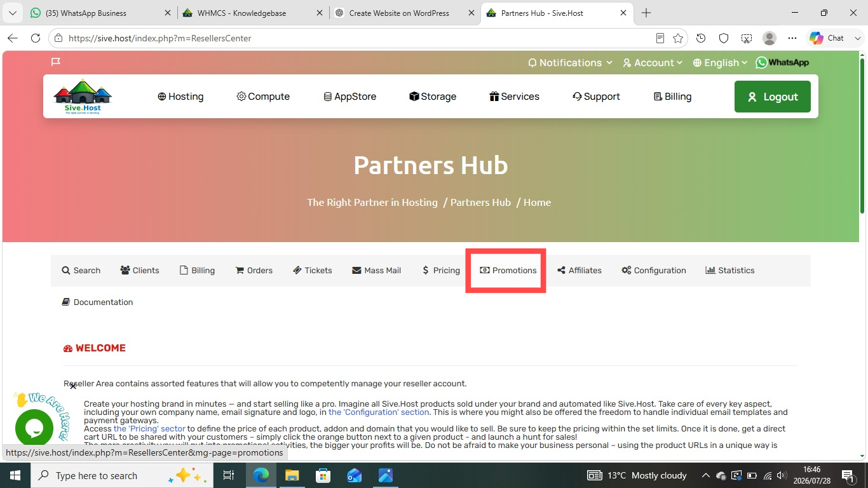This screenshot has width=868, height=488.
Task: Reload the page with the refresh icon
Action: 36,38
